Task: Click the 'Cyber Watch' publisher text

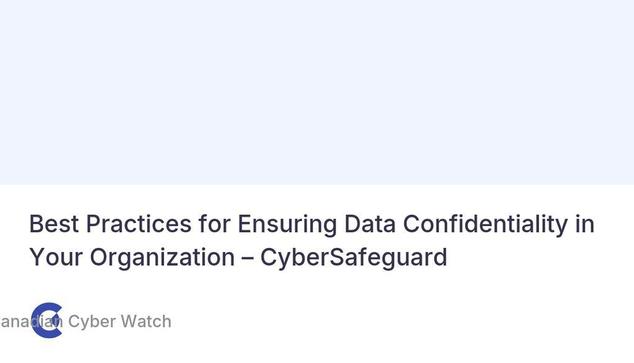Action: coord(120,321)
